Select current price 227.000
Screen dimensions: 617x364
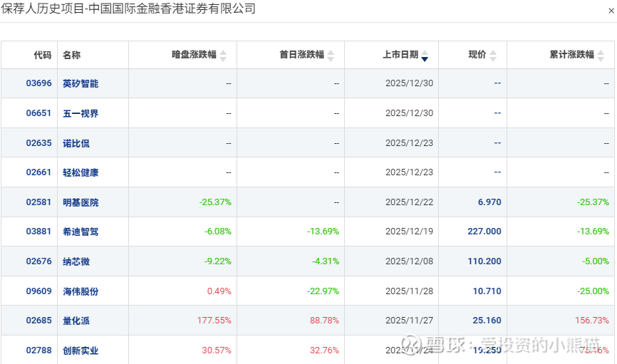pyautogui.click(x=484, y=232)
